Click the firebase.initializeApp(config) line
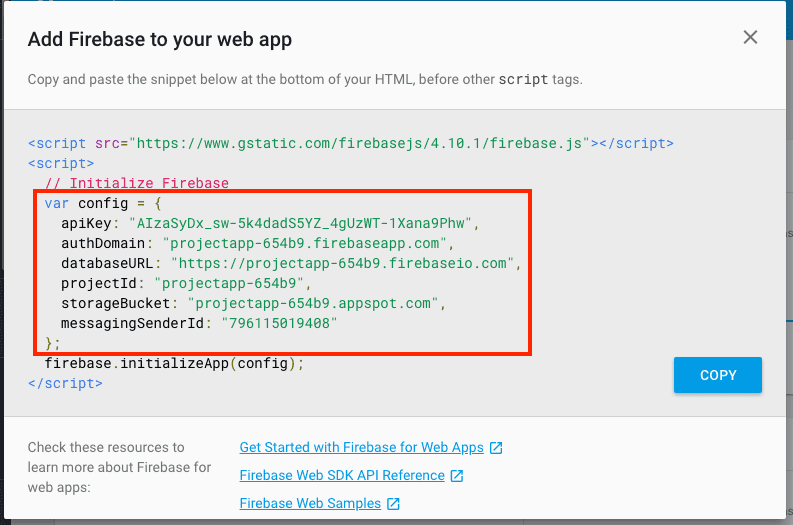 173,363
